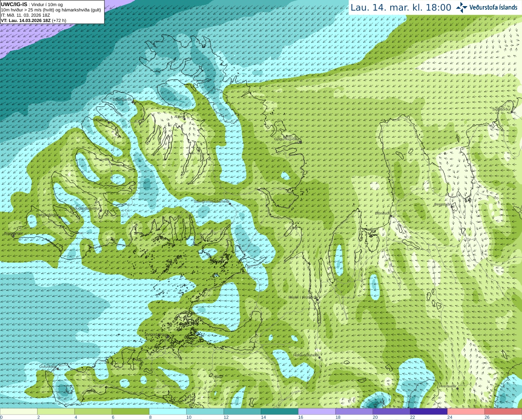Click the legend value '16'

tap(301, 417)
